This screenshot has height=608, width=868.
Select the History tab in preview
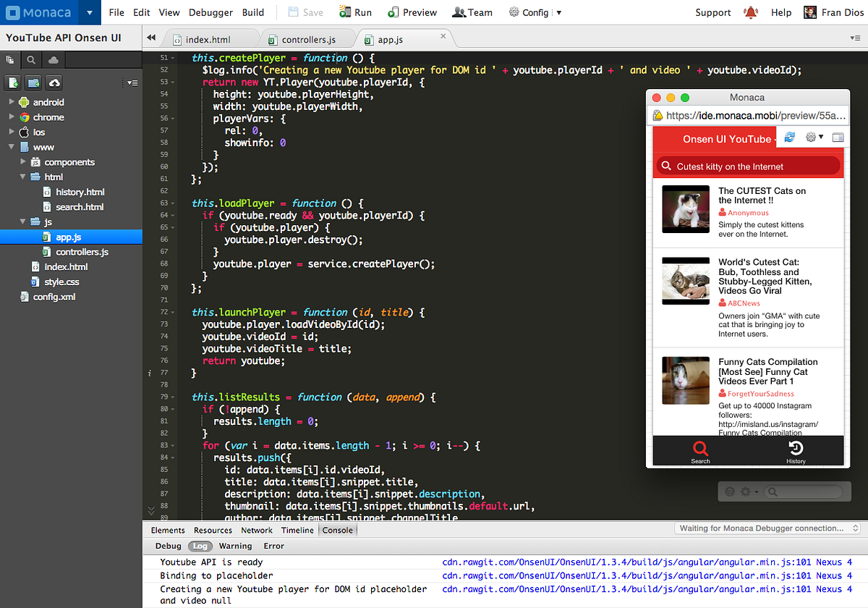(x=796, y=452)
